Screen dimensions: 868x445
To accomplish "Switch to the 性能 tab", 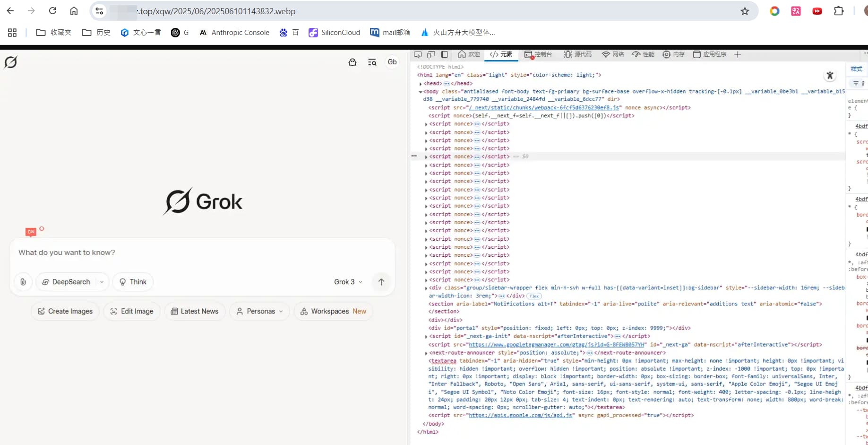I will 643,54.
